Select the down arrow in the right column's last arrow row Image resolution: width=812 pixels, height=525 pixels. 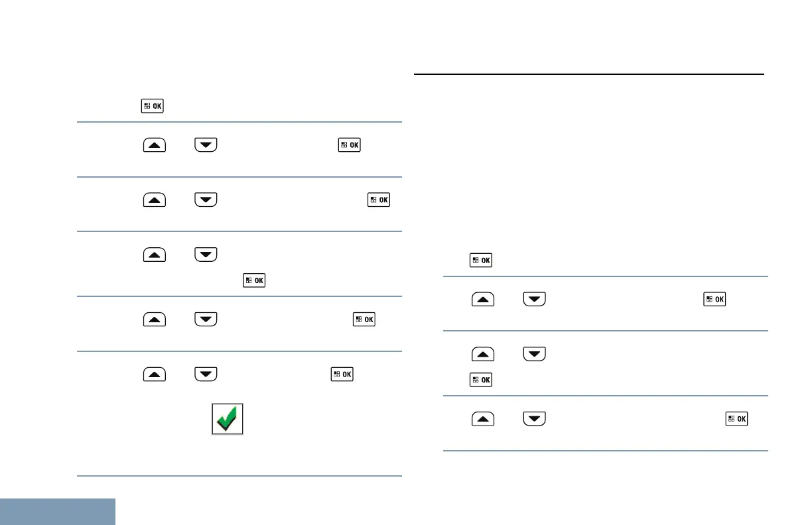click(x=534, y=419)
